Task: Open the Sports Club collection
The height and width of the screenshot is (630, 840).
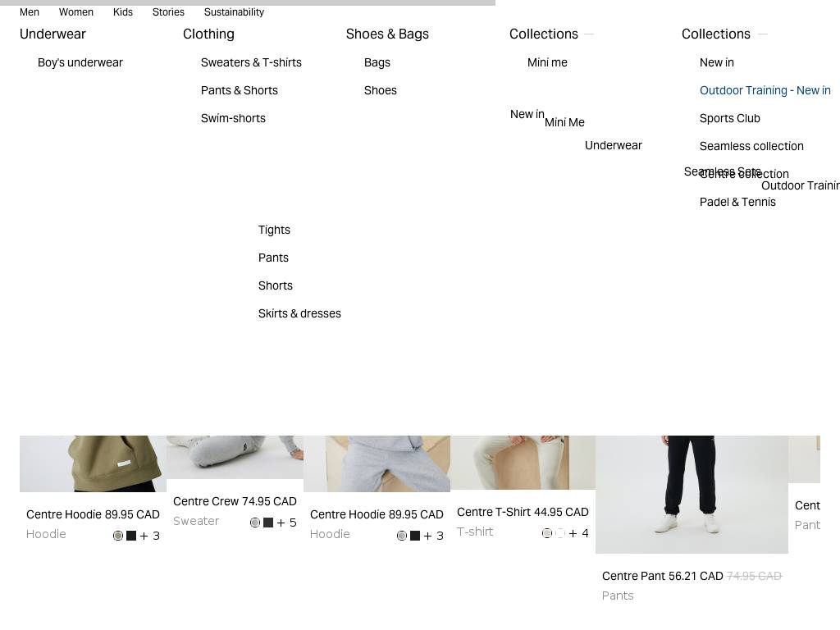Action: tap(729, 118)
